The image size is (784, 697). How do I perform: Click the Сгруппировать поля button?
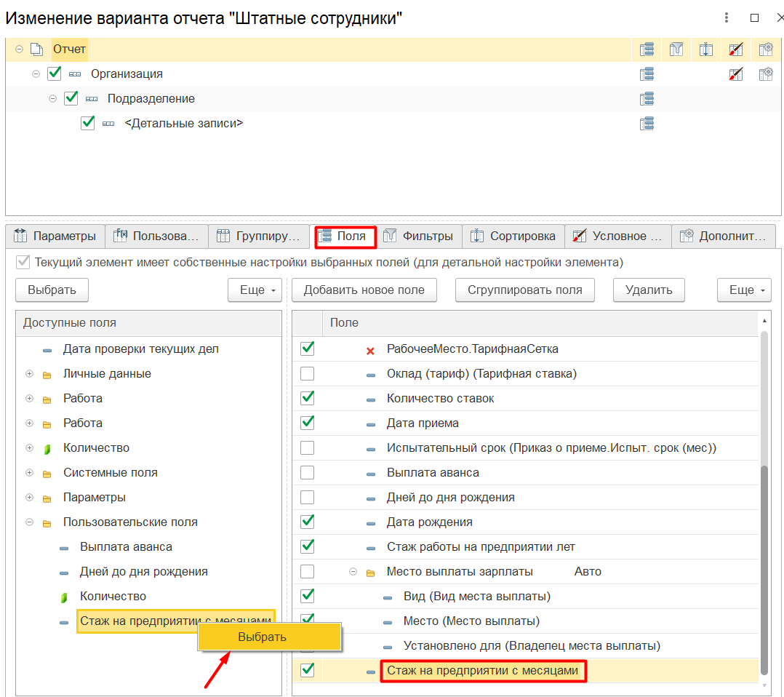[x=525, y=290]
